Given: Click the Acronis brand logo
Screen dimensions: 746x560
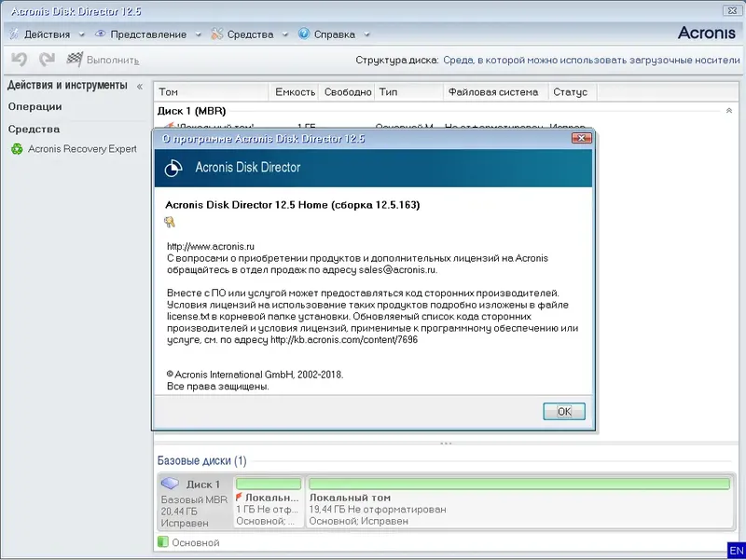Looking at the screenshot, I should [x=707, y=33].
